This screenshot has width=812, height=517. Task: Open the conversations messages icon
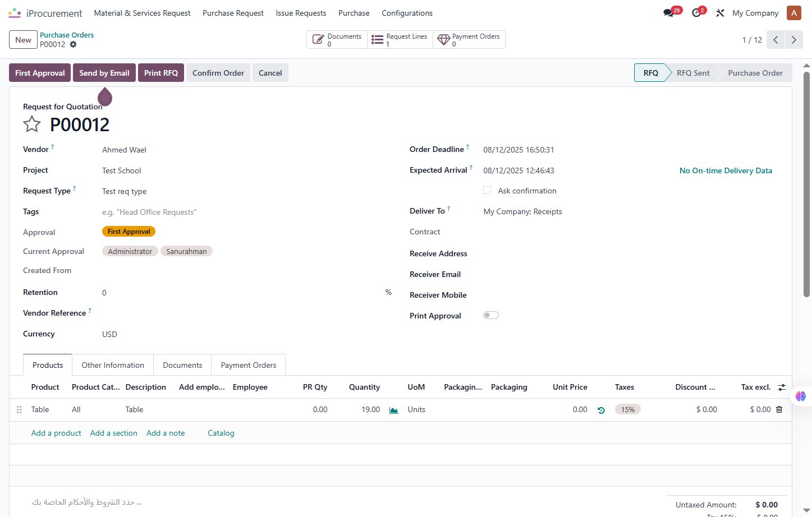click(668, 13)
